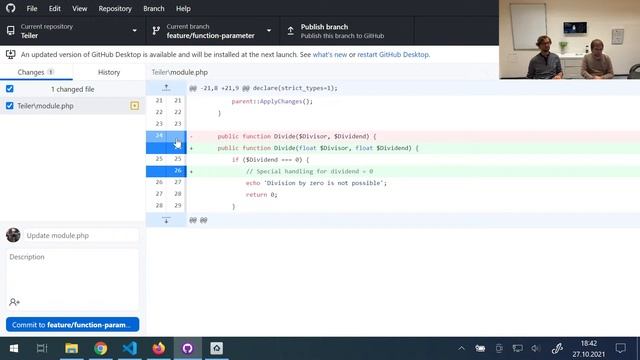Screen dimensions: 640x360
Task: Toggle selection of added line 26
Action: pos(166,171)
